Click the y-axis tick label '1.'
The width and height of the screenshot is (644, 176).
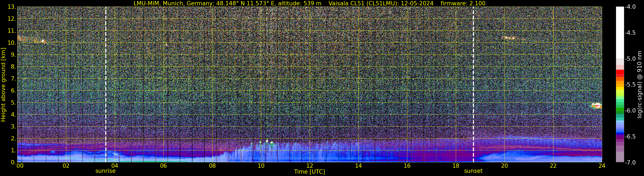(13, 151)
